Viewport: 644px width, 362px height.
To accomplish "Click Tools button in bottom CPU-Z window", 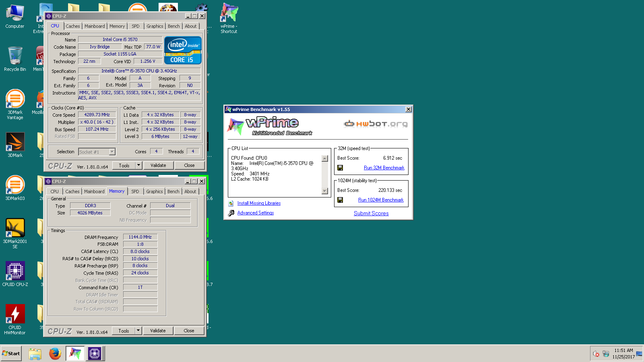I will coord(124,331).
